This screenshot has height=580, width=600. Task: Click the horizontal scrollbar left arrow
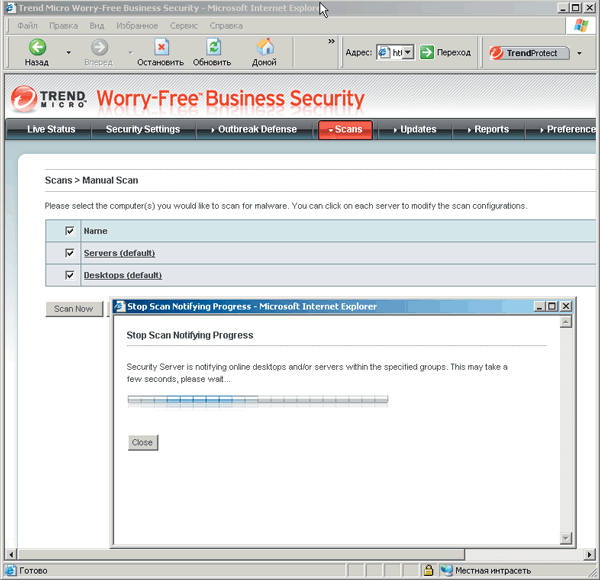pos(11,554)
